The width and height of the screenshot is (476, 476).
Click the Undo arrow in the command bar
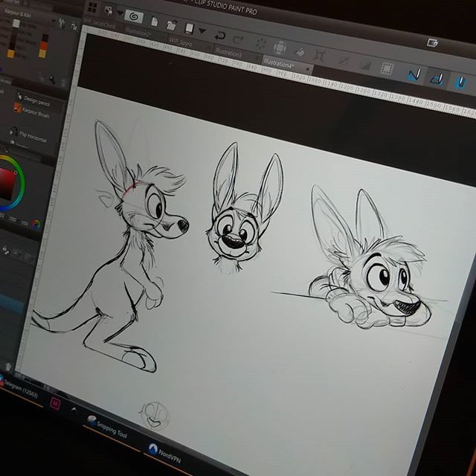coord(220,36)
